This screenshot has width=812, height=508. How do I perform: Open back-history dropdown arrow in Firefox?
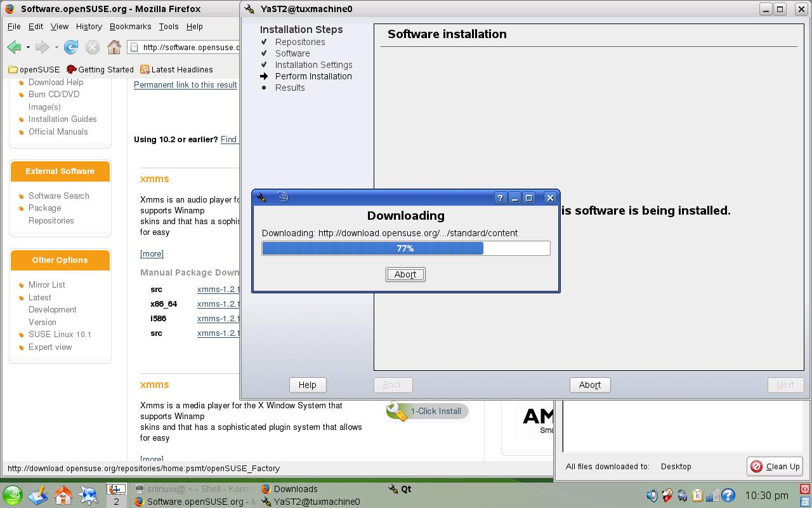28,47
